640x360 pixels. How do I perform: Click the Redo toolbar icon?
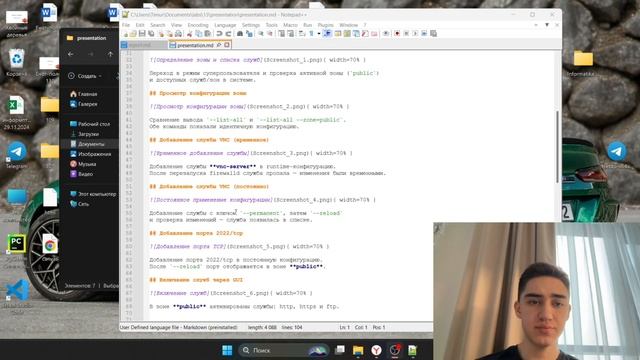click(228, 33)
